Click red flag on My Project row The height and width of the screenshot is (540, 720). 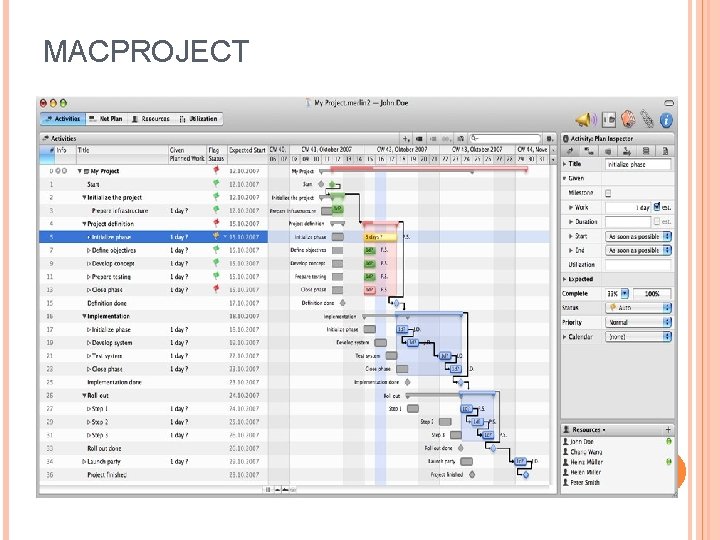click(x=216, y=170)
